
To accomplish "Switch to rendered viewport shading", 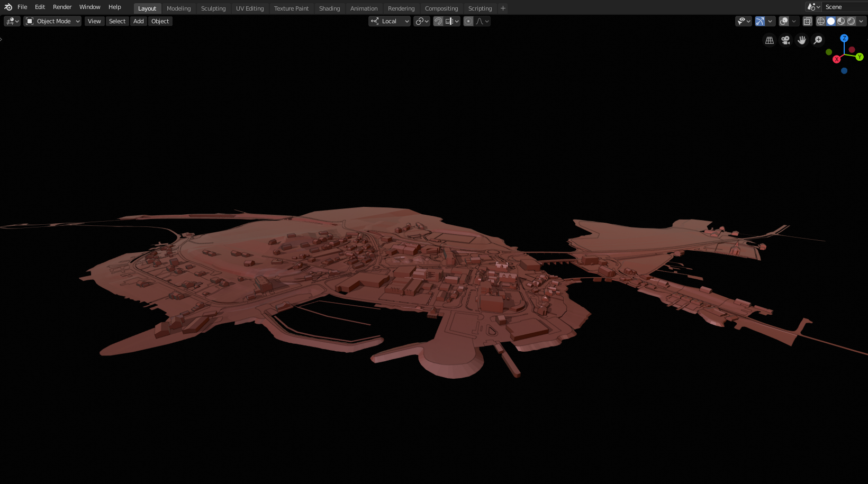I will (851, 21).
